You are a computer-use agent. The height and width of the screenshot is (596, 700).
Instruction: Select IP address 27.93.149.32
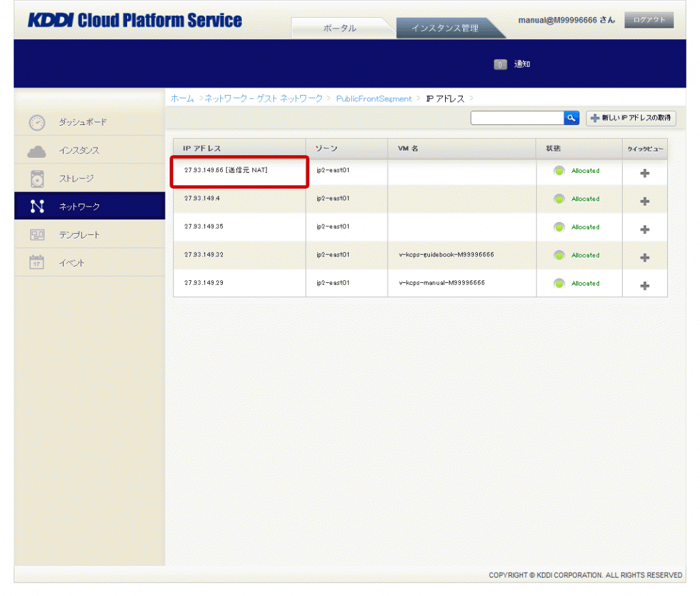point(204,254)
